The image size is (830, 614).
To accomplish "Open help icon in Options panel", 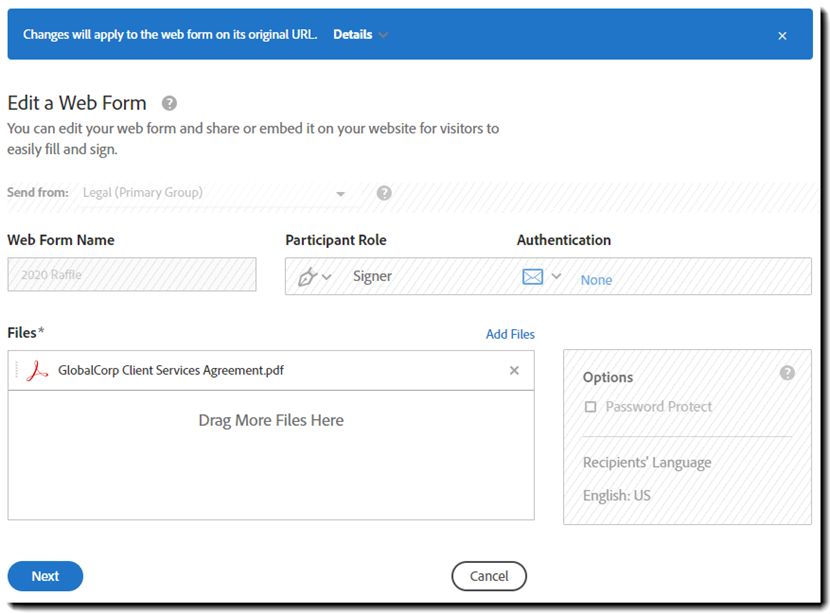I will pos(787,373).
